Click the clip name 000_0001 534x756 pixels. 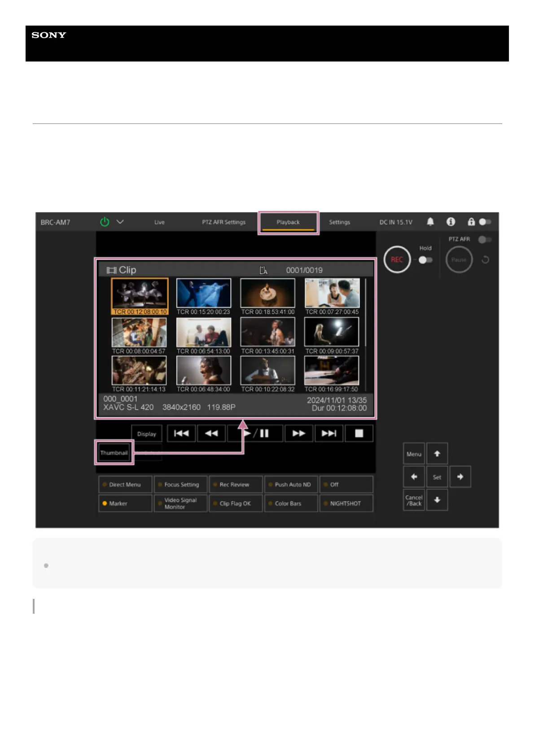coord(120,399)
